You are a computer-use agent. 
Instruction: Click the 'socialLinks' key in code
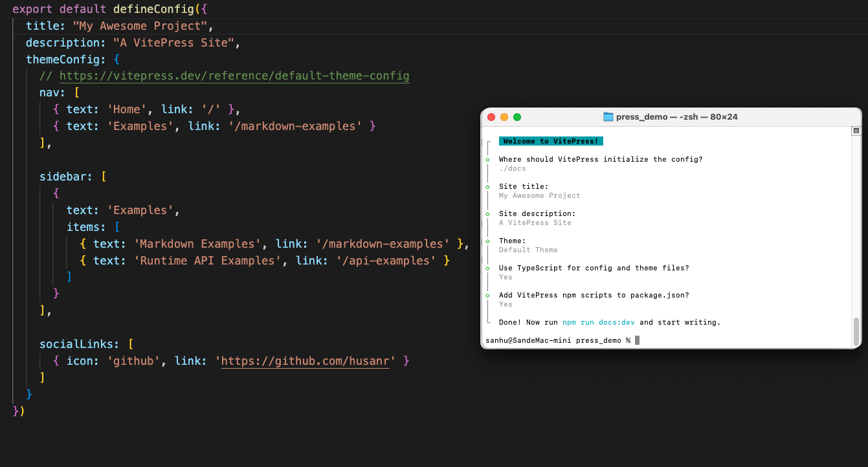tap(76, 343)
